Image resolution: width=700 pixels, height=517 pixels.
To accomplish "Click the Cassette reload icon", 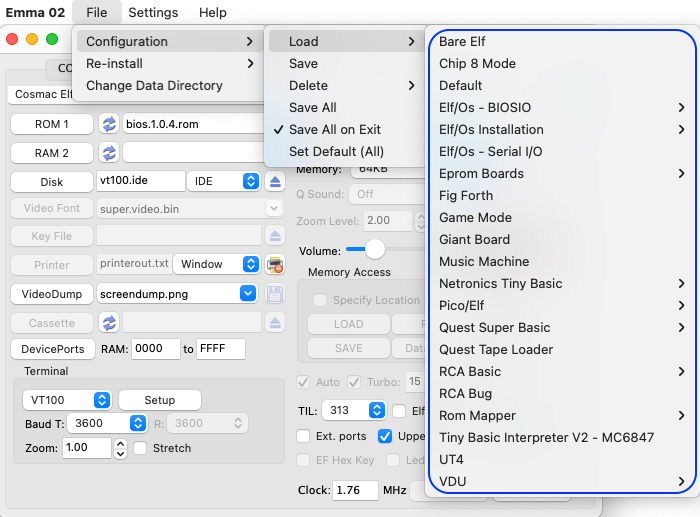I will pyautogui.click(x=109, y=323).
